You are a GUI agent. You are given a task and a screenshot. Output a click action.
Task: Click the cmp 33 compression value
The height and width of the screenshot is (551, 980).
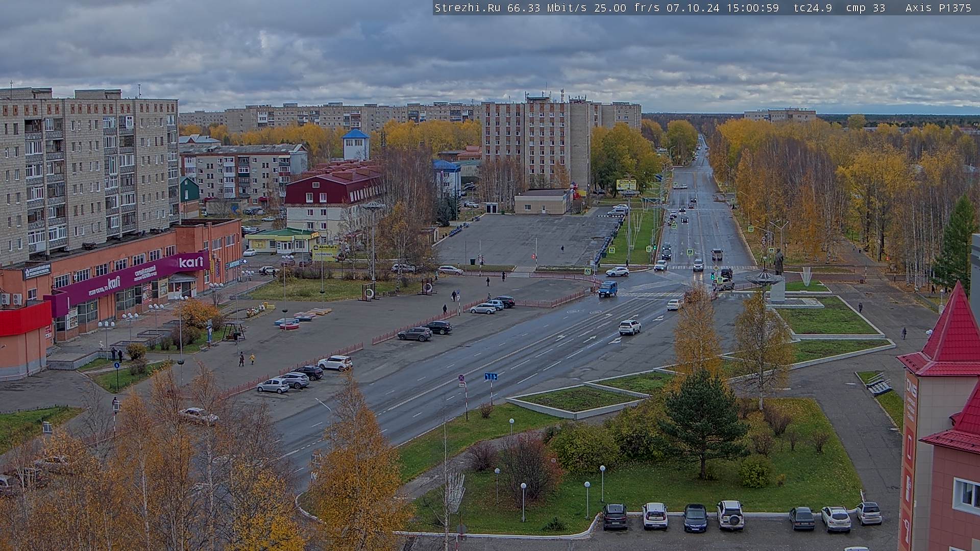[866, 8]
